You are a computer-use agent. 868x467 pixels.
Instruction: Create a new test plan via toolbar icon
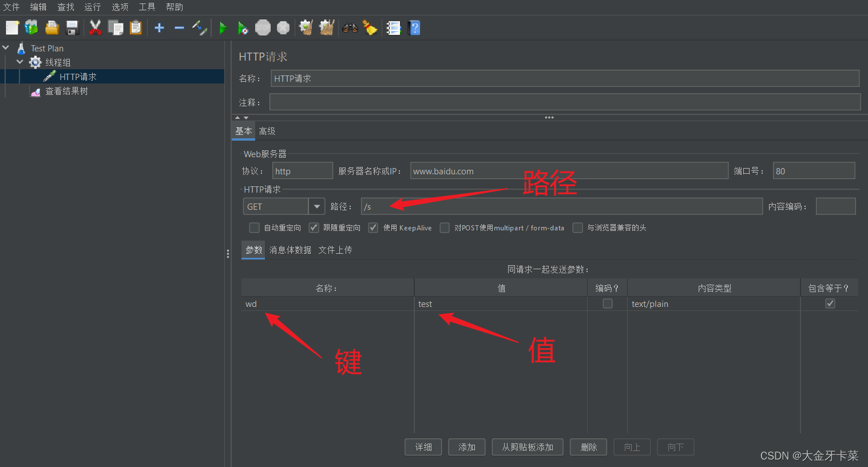(13, 27)
